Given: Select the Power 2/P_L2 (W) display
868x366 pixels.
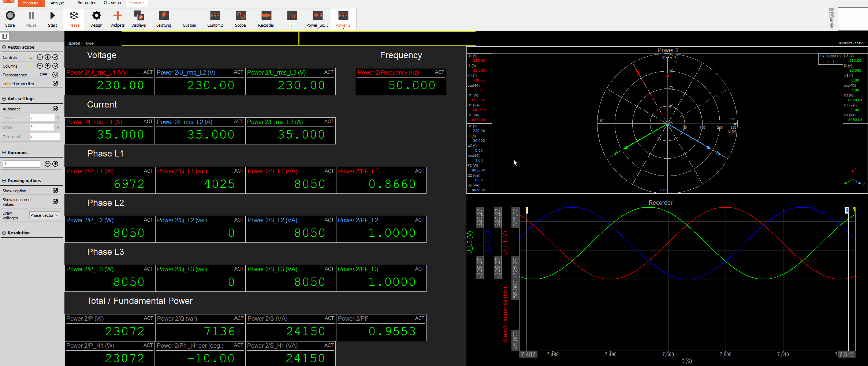Looking at the screenshot, I should 110,229.
